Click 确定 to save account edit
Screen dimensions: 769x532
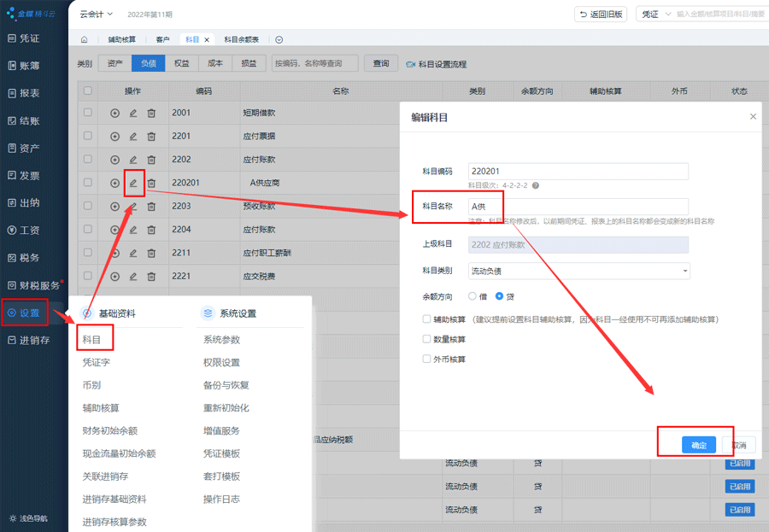click(699, 445)
